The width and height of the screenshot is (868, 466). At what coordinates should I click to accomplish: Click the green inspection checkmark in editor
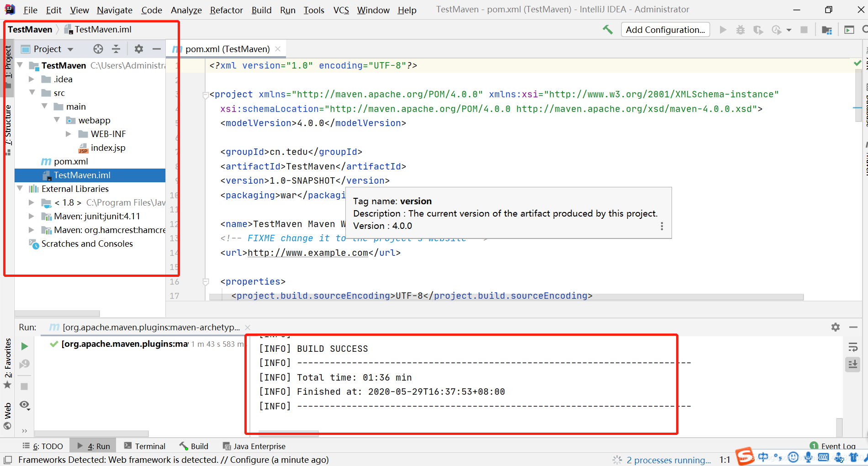tap(857, 63)
